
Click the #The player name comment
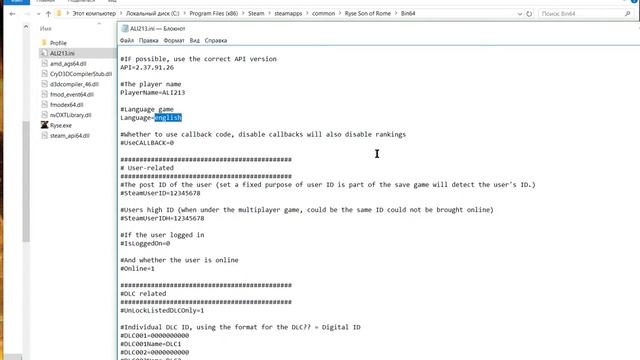click(x=151, y=84)
